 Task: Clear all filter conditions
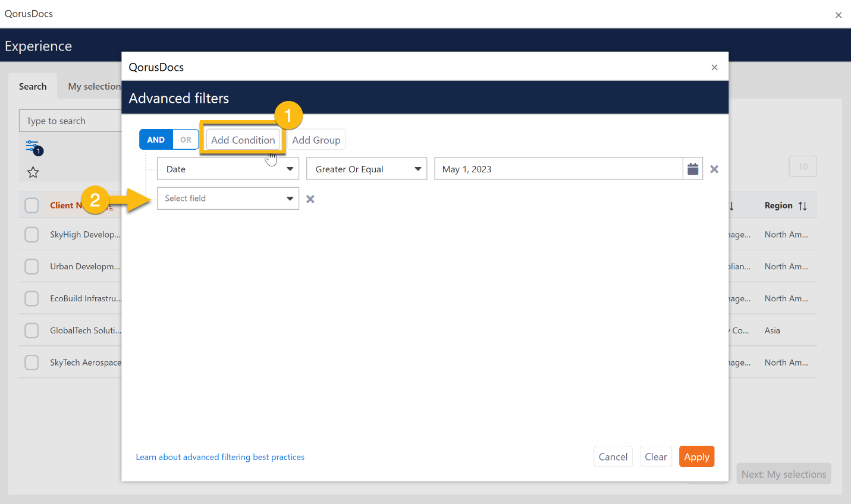(656, 456)
